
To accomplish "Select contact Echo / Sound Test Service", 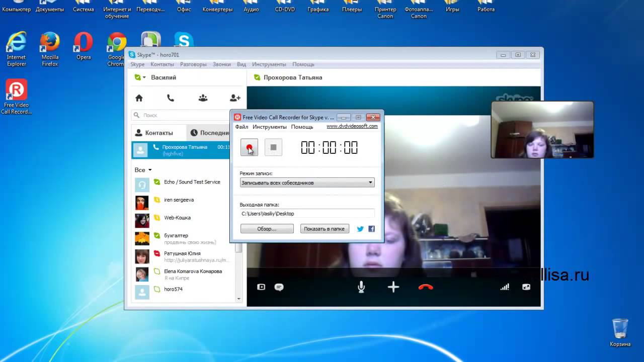I will (183, 184).
